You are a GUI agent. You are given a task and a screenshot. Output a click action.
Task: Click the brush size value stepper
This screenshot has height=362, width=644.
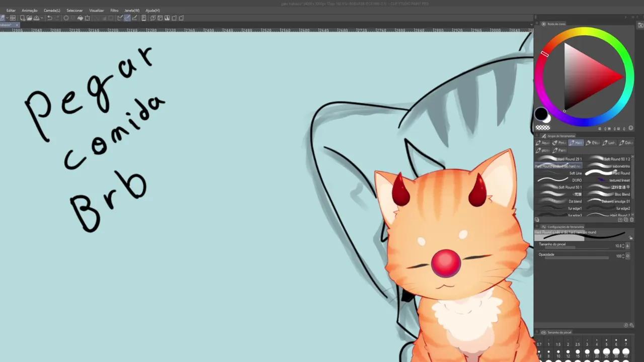[x=623, y=246]
